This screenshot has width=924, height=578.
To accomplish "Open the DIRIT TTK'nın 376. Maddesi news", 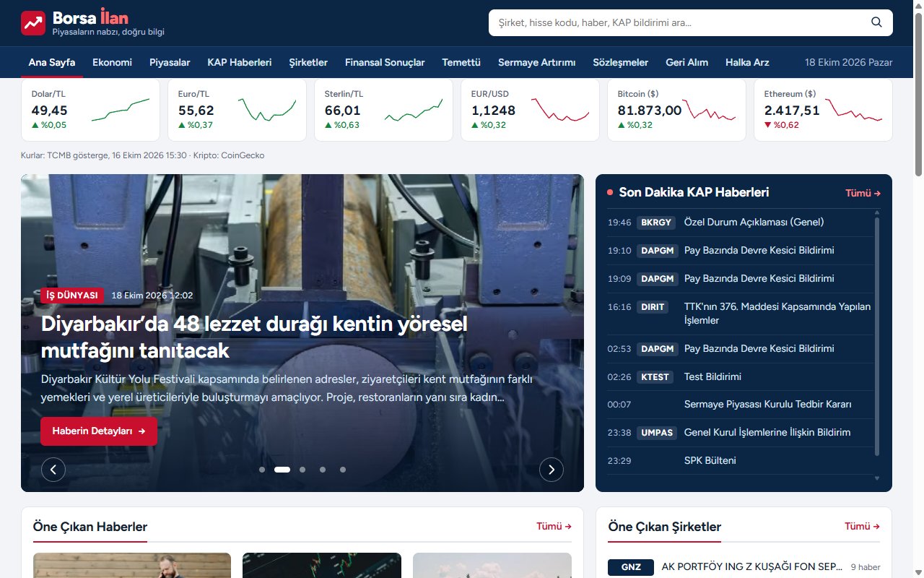I will [x=740, y=314].
